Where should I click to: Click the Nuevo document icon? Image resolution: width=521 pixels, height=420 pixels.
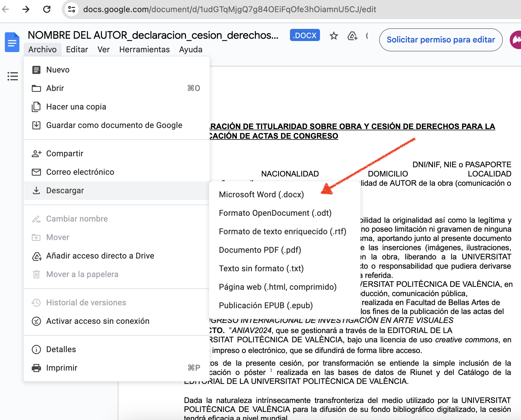tap(36, 70)
